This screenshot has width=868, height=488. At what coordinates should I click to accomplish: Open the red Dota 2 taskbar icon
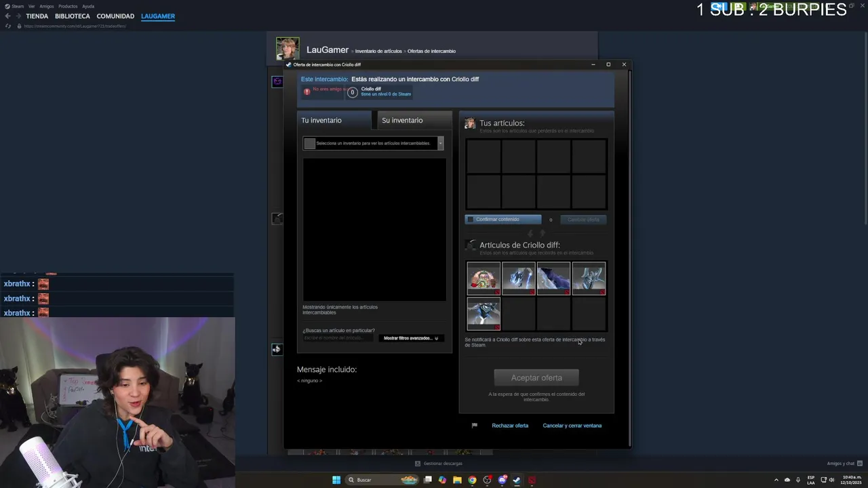point(532,480)
